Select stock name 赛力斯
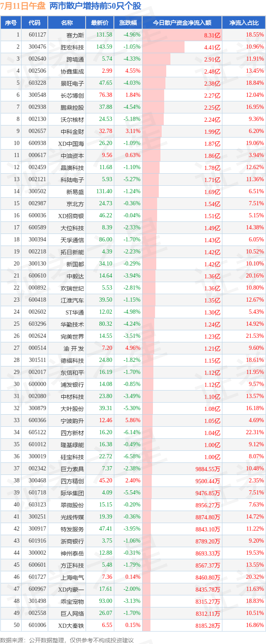 (75, 35)
